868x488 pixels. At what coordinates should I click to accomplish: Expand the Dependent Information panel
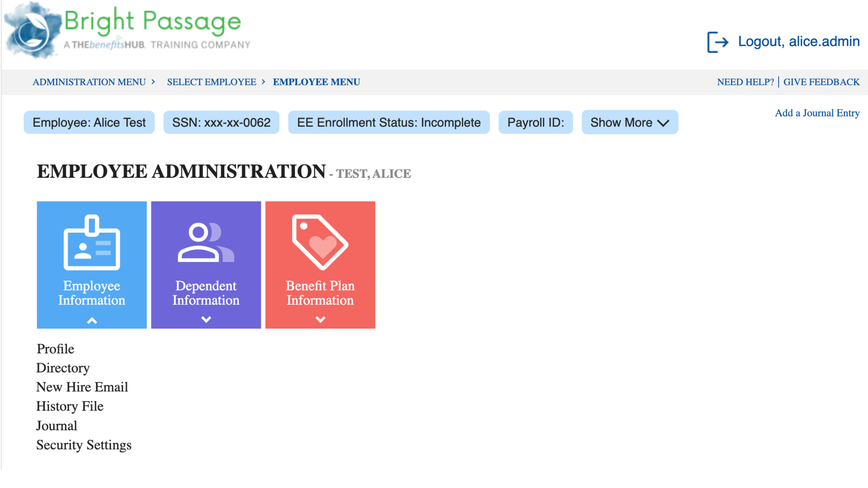(206, 320)
